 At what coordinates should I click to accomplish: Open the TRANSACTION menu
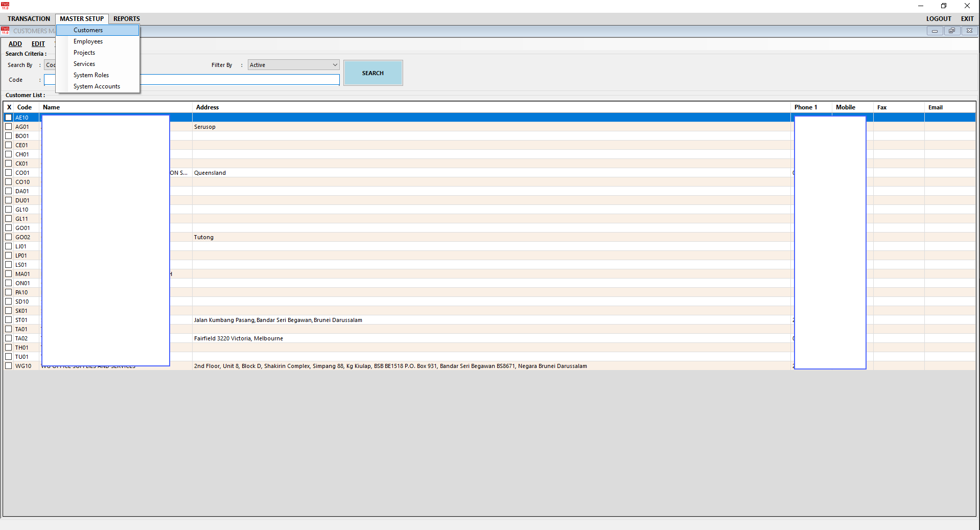29,19
